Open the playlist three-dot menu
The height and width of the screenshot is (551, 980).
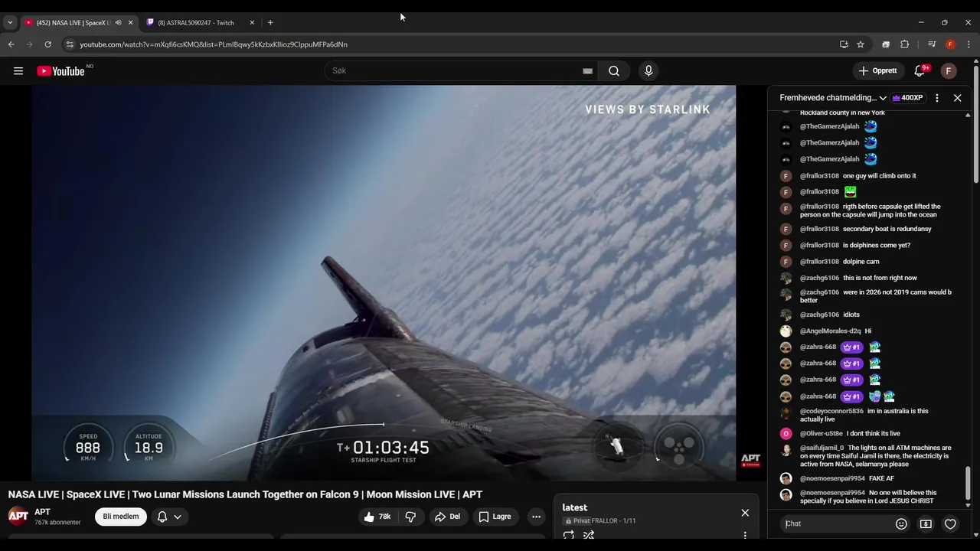[745, 536]
